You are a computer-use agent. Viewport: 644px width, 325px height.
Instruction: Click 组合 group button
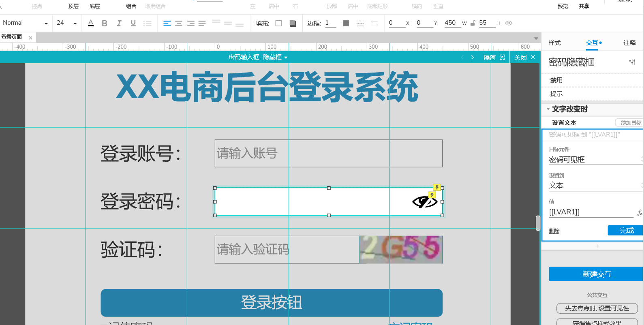click(x=131, y=6)
